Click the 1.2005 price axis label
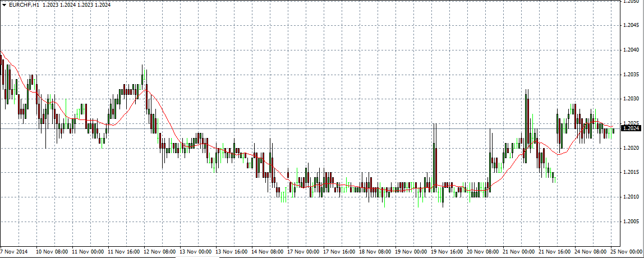Screen dimensions: 644x258 632,222
